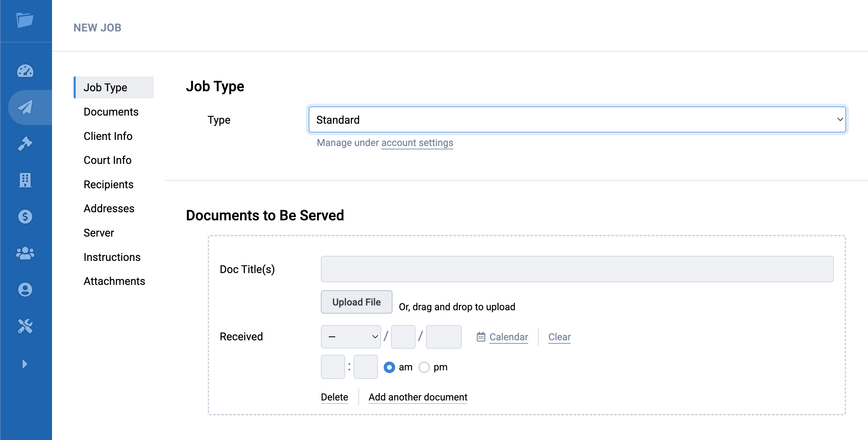Select the pm radio button
Image resolution: width=868 pixels, height=440 pixels.
[x=425, y=367]
